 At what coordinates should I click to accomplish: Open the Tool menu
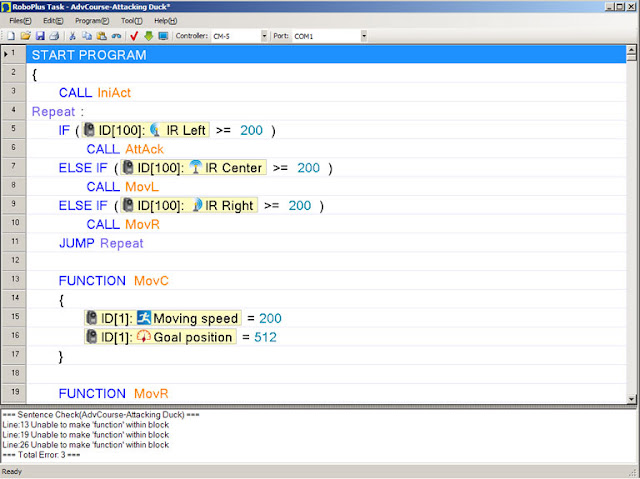[131, 21]
